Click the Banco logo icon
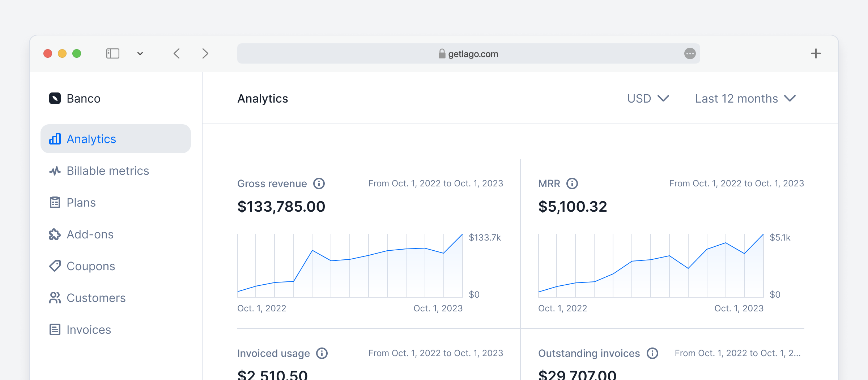 pyautogui.click(x=55, y=98)
